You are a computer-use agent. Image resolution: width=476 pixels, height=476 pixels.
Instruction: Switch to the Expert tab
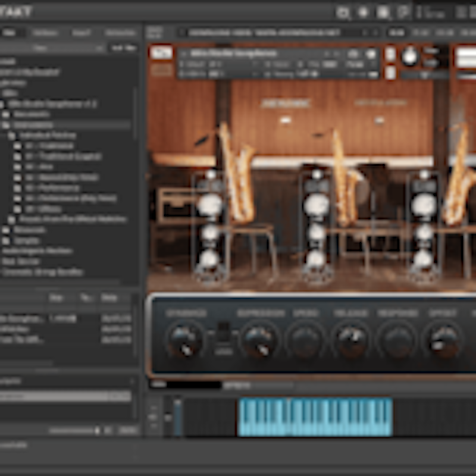pos(81,33)
